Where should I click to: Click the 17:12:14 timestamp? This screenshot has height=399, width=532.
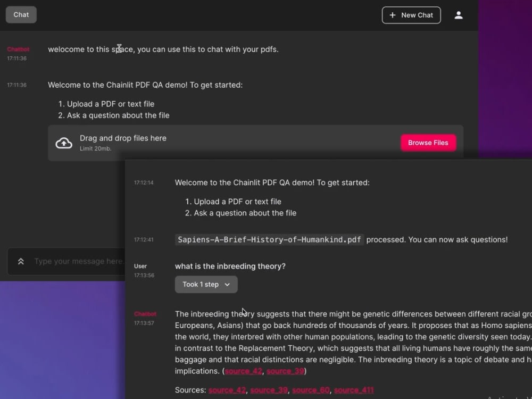(x=144, y=182)
